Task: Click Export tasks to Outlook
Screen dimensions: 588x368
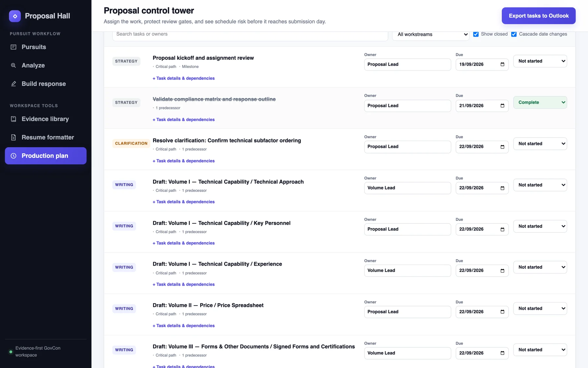Action: [x=539, y=16]
